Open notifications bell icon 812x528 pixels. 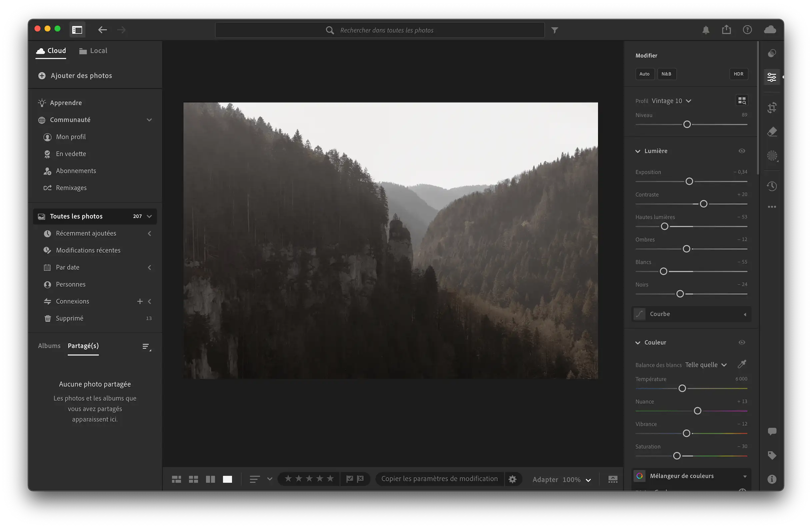point(706,30)
